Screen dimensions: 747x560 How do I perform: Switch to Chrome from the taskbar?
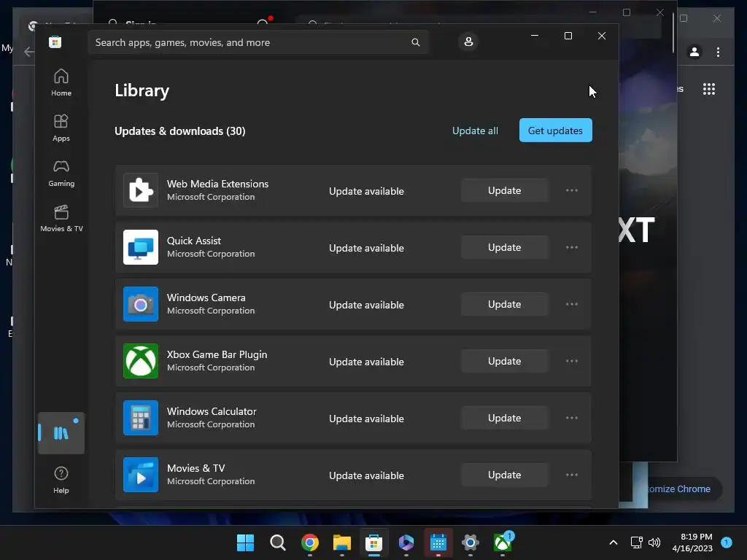(x=309, y=542)
